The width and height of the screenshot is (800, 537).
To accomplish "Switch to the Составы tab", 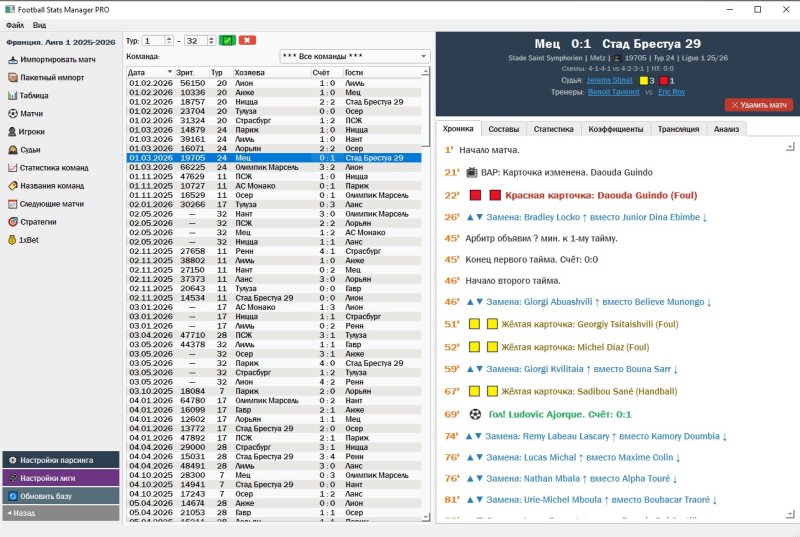I will [504, 130].
